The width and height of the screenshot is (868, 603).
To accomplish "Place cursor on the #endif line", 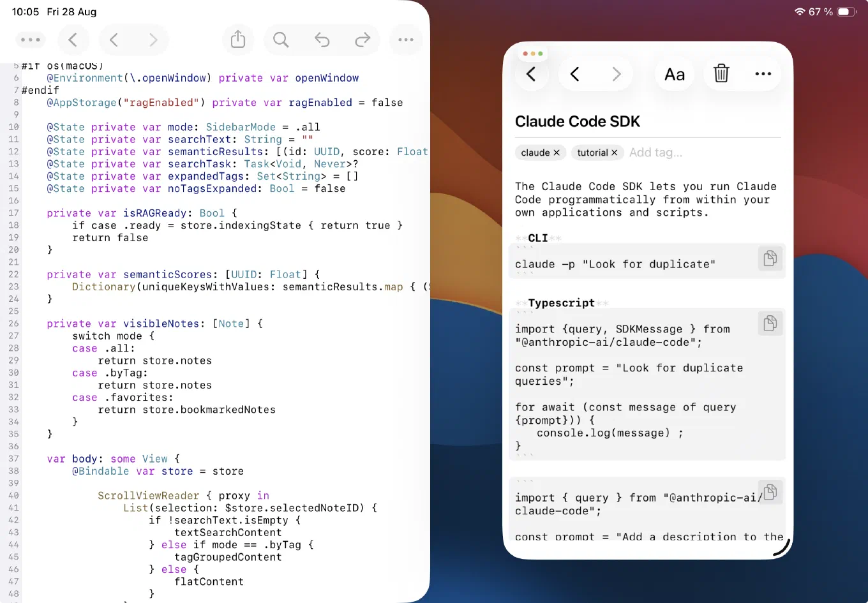I will (x=40, y=91).
